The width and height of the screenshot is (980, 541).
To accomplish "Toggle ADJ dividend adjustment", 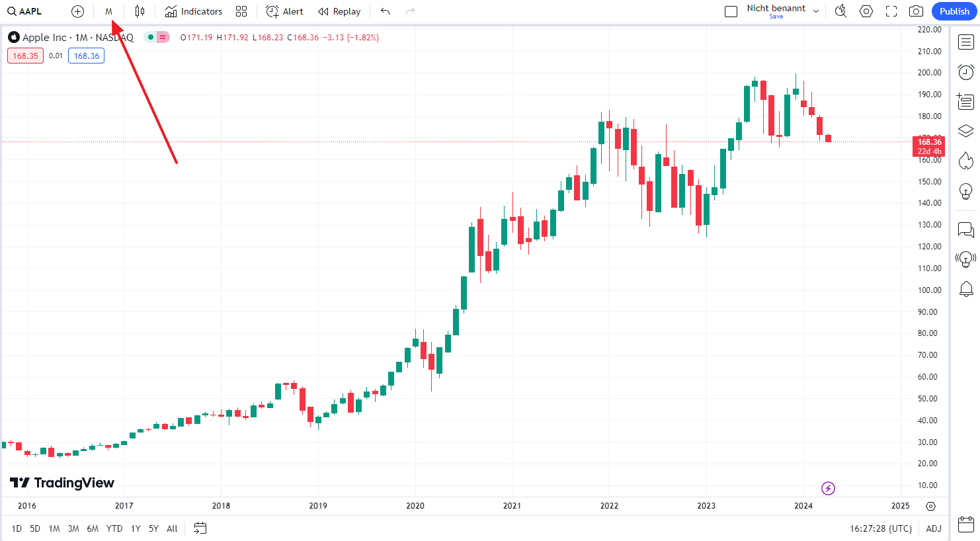I will tap(934, 528).
